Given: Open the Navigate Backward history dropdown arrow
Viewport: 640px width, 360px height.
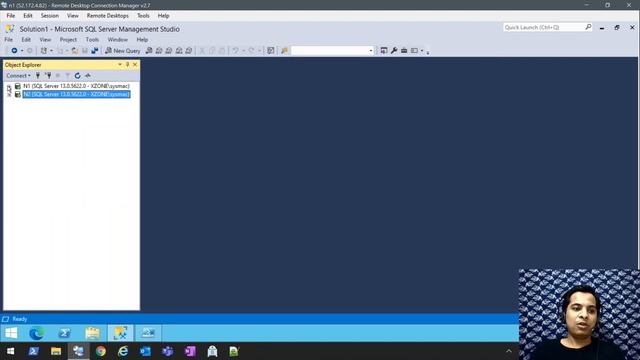Looking at the screenshot, I should coord(22,51).
